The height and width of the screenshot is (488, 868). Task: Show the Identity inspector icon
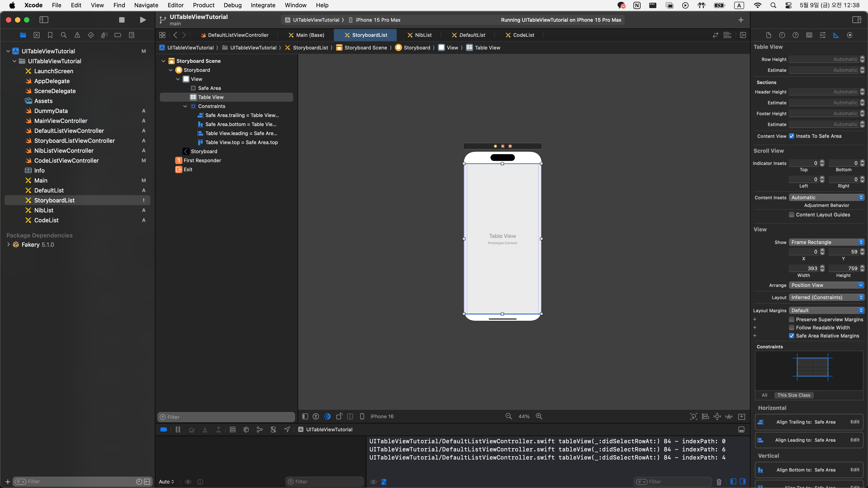pyautogui.click(x=809, y=35)
